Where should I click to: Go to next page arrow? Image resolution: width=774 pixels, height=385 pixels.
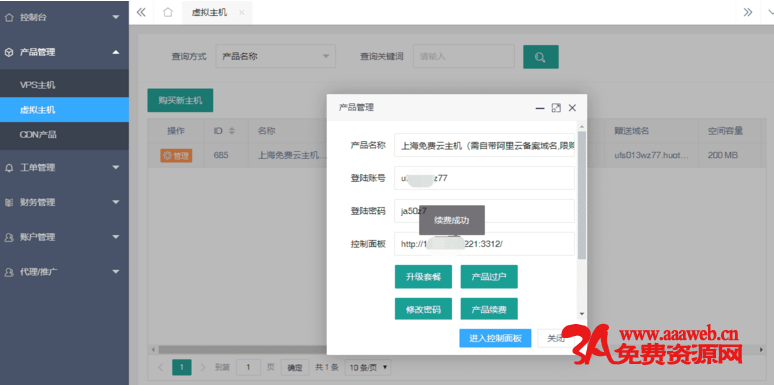coord(202,367)
